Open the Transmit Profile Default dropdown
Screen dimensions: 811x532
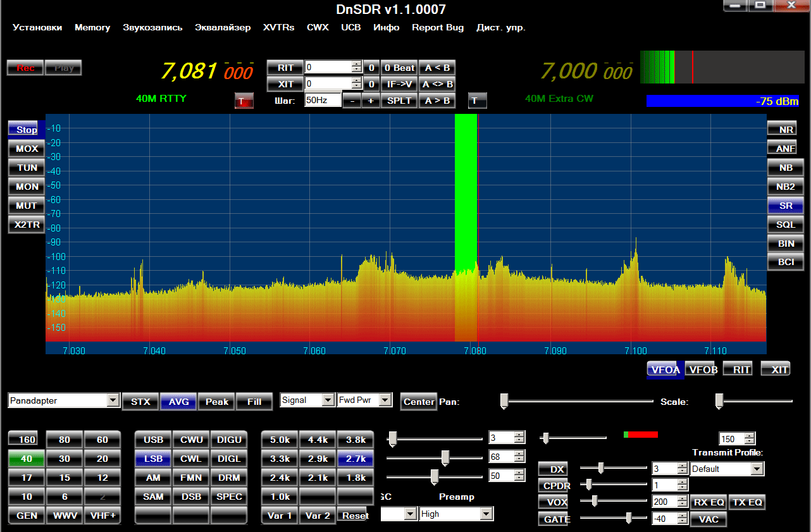click(757, 469)
